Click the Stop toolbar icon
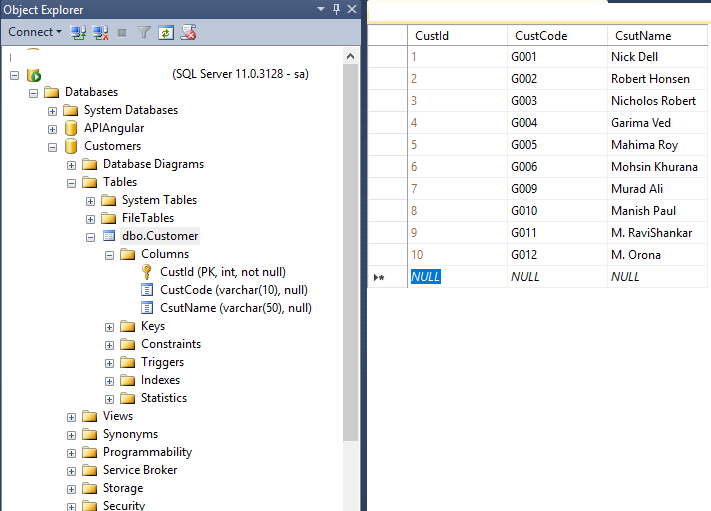Viewport: 711px width, 511px height. pyautogui.click(x=122, y=33)
